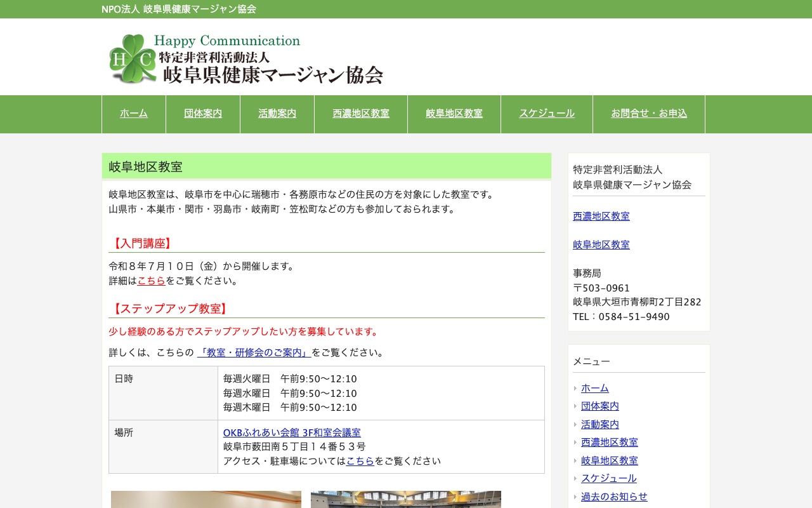The image size is (812, 508).
Task: Click the right gymnasium photo thumbnail
Action: [405, 502]
